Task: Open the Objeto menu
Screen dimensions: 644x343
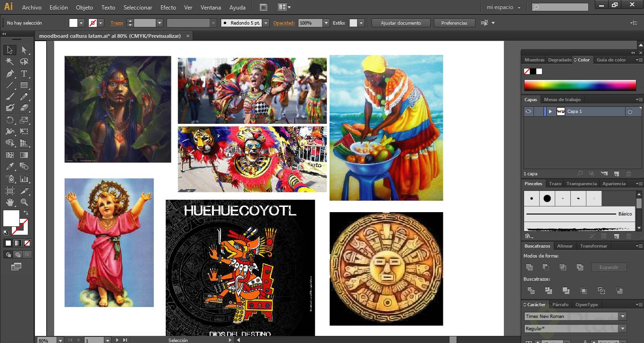Action: point(85,8)
